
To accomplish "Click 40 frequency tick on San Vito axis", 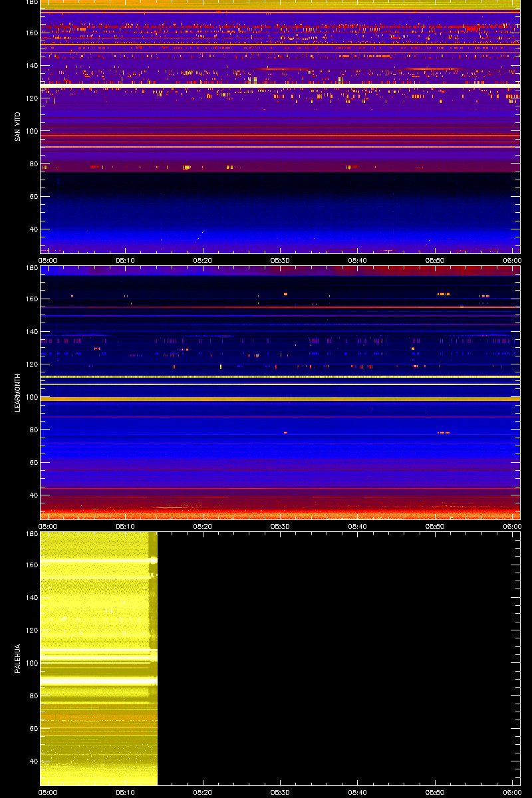I will pos(33,229).
